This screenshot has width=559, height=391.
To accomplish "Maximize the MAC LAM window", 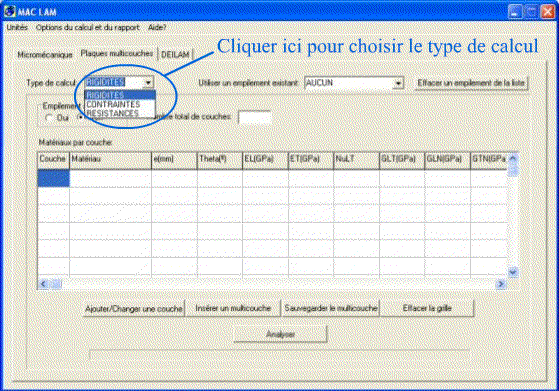I will [x=531, y=11].
